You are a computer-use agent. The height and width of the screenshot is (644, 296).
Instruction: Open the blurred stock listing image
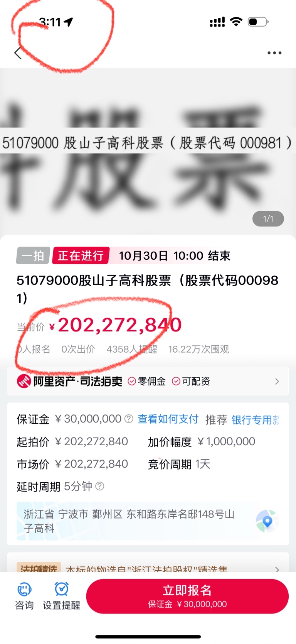click(148, 151)
